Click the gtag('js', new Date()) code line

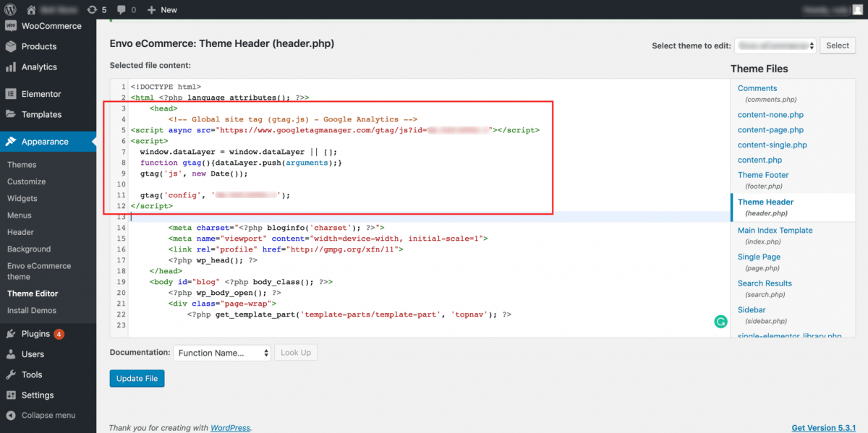tap(194, 173)
